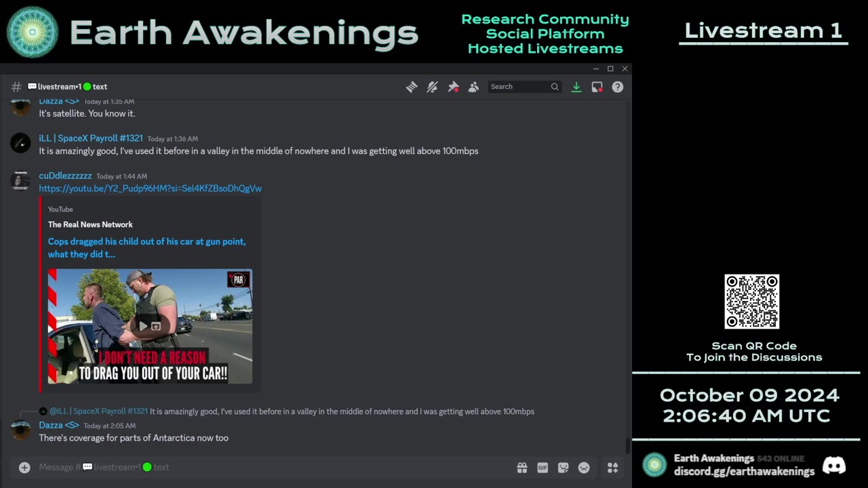Click the chat scrollbar thumb at bottom
The width and height of the screenshot is (868, 488).
[x=627, y=446]
